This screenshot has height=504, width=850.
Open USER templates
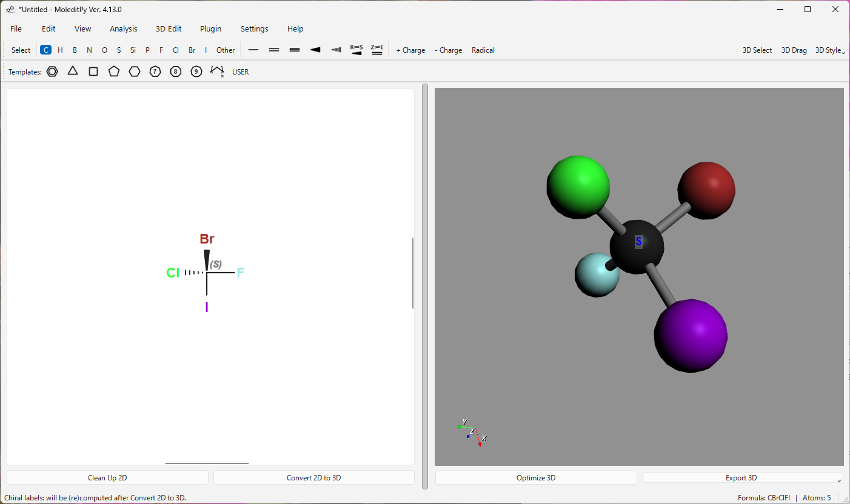(x=241, y=71)
